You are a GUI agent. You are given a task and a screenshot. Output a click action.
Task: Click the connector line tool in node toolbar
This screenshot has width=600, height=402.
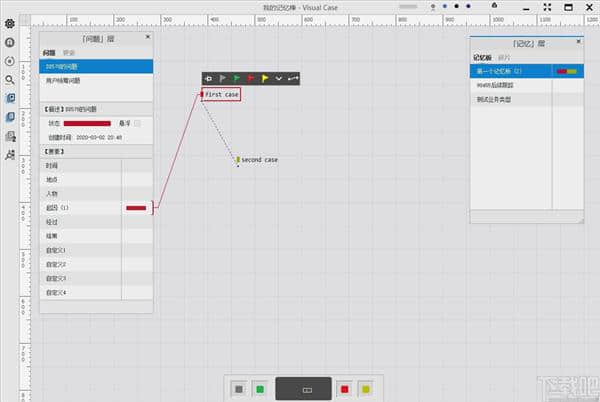pyautogui.click(x=293, y=78)
